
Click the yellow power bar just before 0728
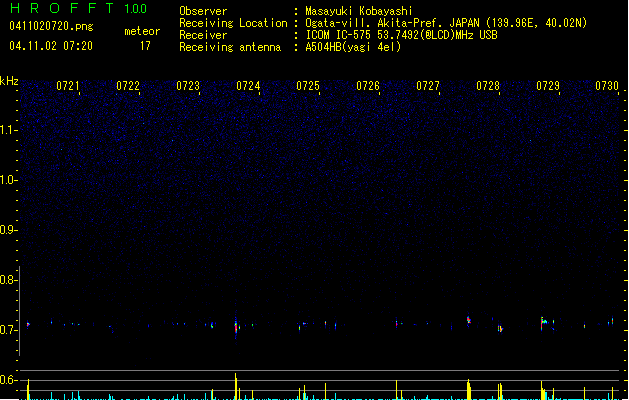pos(469,389)
